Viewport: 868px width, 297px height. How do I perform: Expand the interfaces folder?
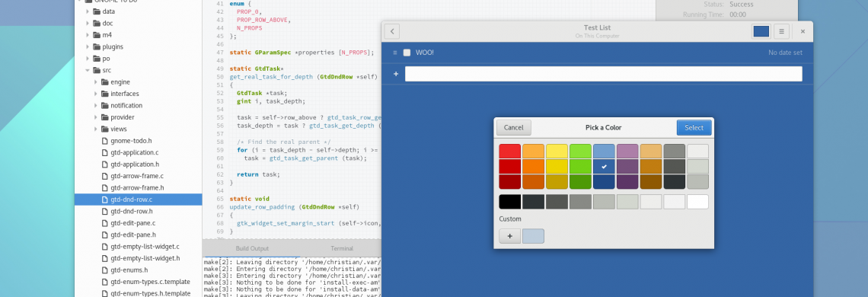point(96,94)
